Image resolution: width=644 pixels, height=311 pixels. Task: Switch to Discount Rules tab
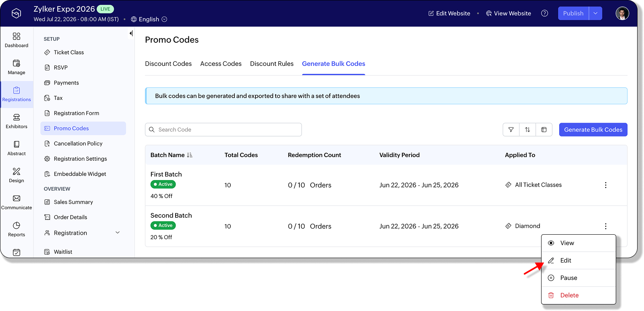pyautogui.click(x=272, y=64)
